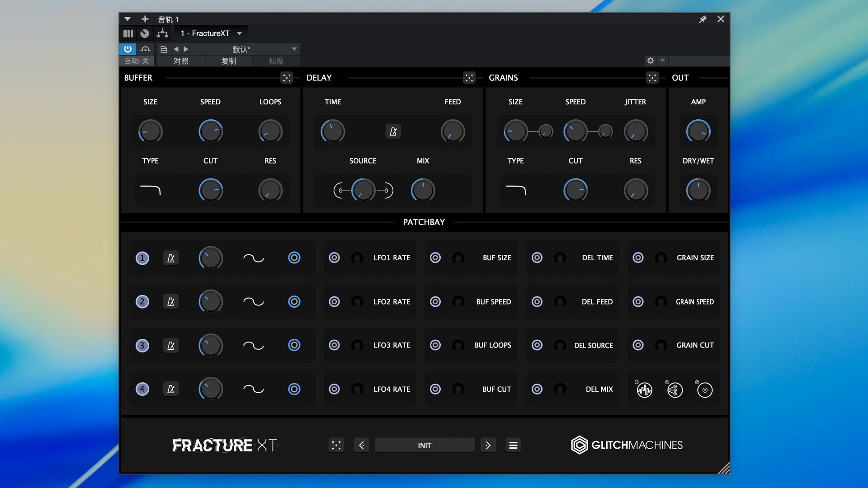Select the BUFFER filter TYPE lowpass shape

click(x=151, y=190)
